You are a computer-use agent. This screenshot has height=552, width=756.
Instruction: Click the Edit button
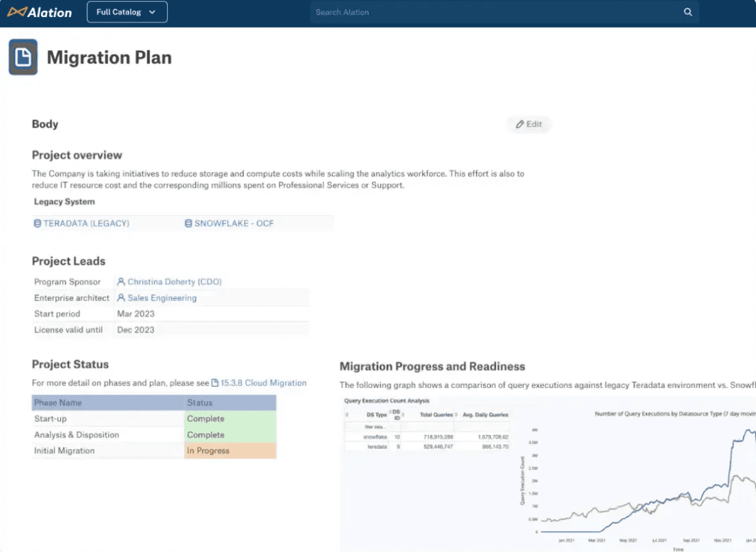529,124
